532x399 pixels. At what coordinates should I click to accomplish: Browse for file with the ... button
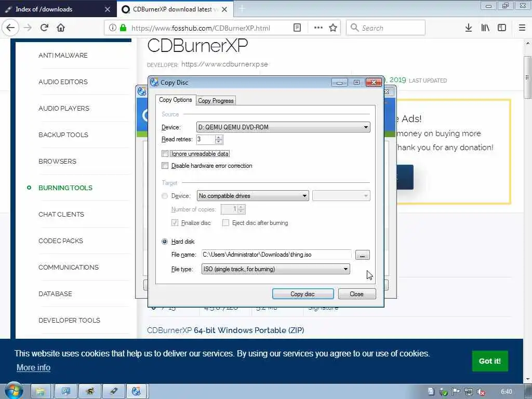[x=362, y=255]
